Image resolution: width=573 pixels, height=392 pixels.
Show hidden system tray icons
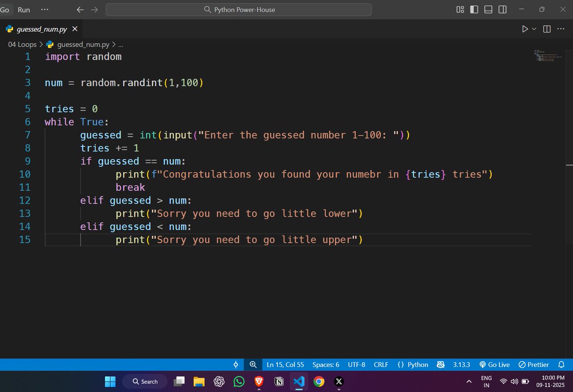click(469, 381)
